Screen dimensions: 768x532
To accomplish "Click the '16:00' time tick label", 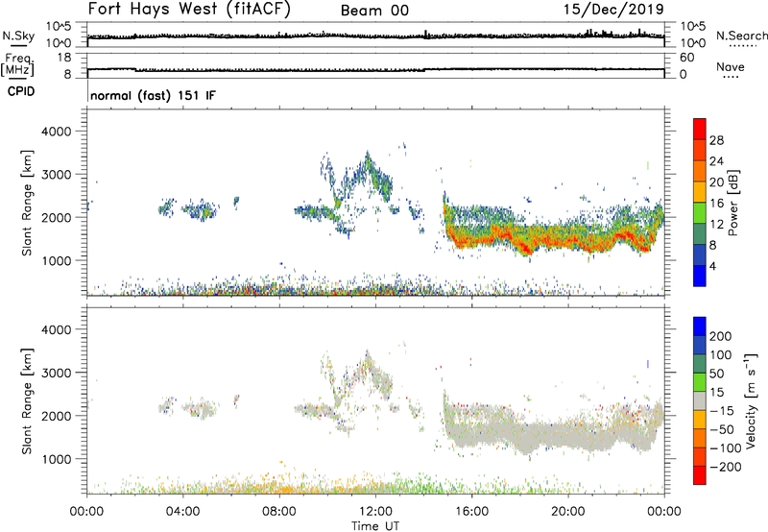I will coord(472,512).
